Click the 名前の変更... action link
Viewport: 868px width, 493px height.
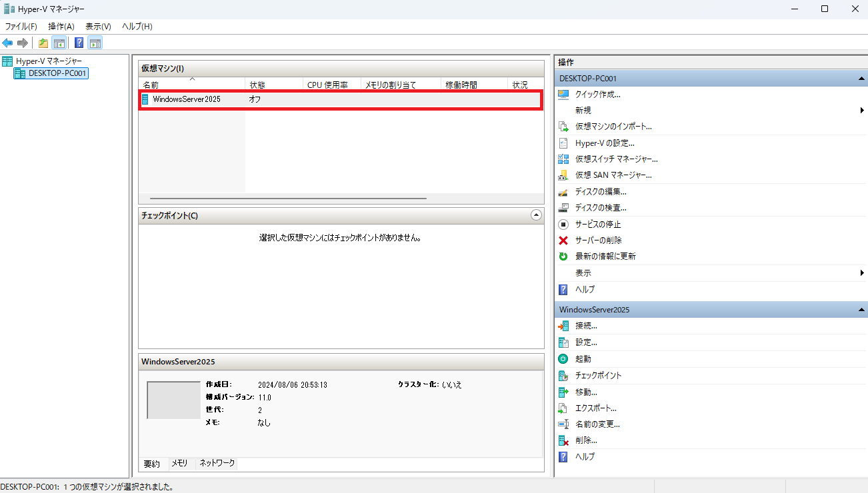point(597,424)
